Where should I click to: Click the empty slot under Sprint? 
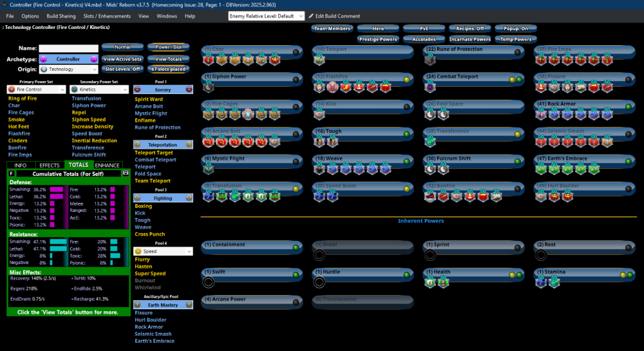pyautogui.click(x=430, y=254)
